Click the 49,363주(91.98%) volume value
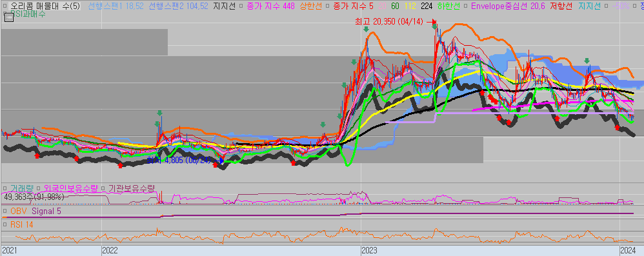 click(34, 197)
